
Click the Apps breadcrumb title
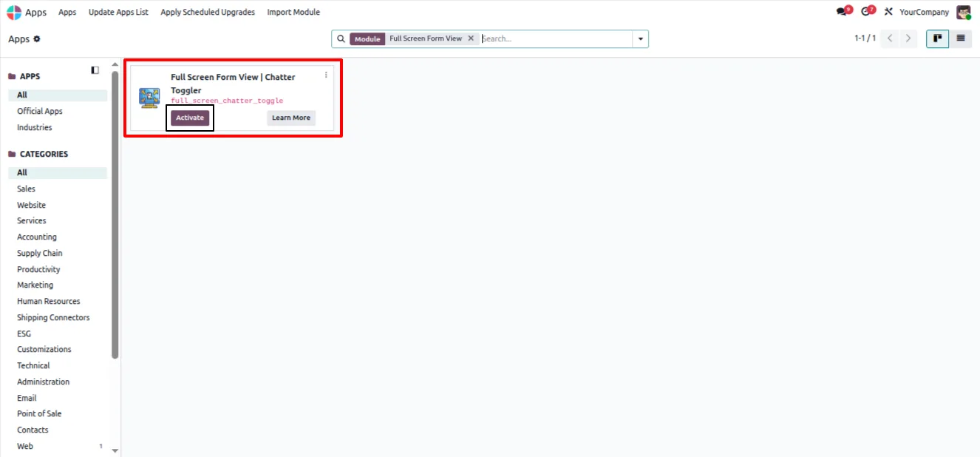coord(19,39)
